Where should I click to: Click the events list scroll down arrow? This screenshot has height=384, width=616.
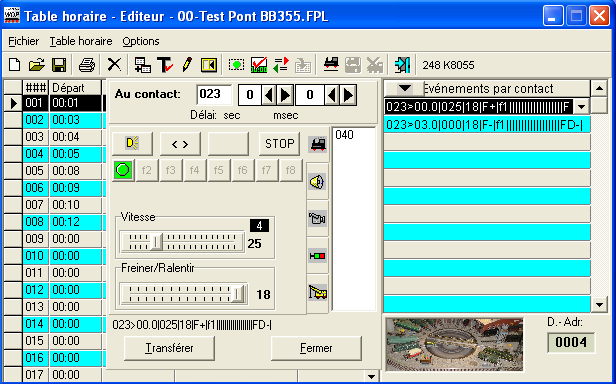[x=599, y=304]
